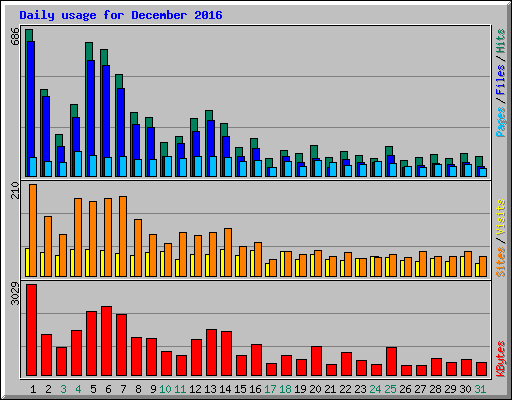
Task: Click the blue 'Files' legend label
Action: (x=501, y=80)
